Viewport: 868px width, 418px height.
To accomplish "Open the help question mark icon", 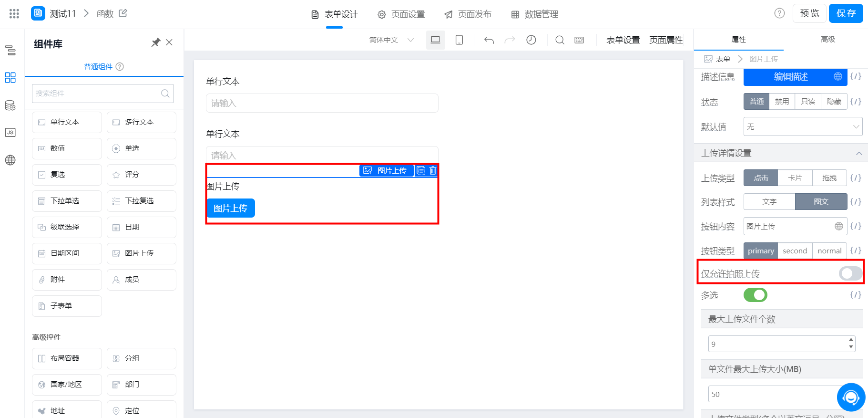I will (779, 13).
